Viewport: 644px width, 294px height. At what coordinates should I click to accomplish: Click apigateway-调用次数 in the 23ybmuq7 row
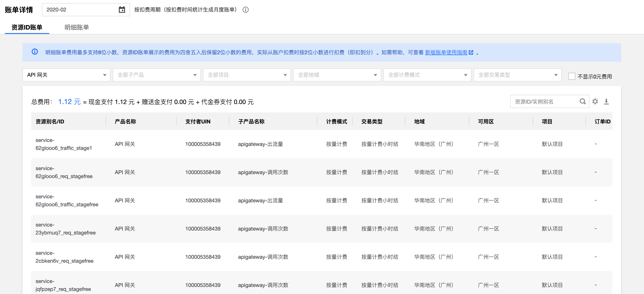(x=263, y=229)
